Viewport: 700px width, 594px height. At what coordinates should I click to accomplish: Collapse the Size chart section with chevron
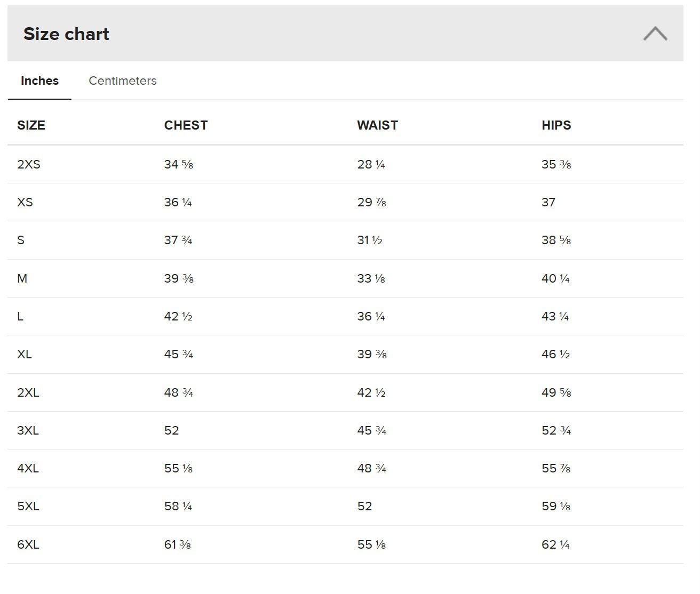[655, 34]
